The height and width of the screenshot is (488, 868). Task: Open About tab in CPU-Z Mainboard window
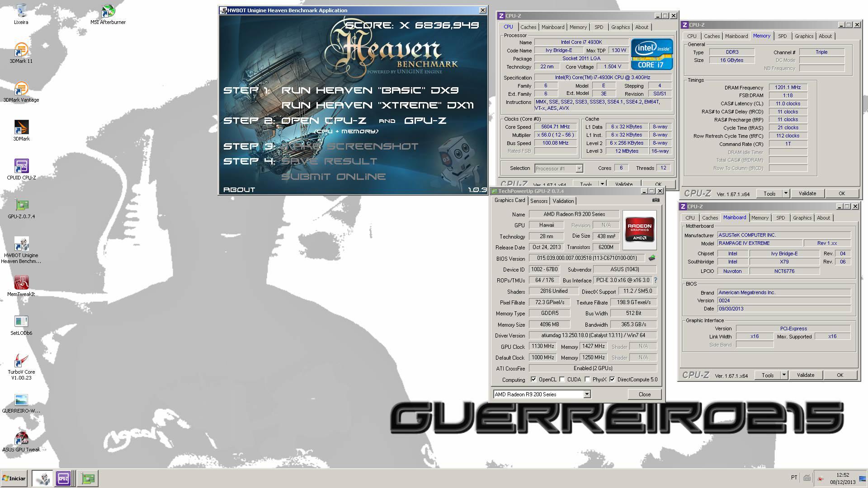(x=823, y=218)
